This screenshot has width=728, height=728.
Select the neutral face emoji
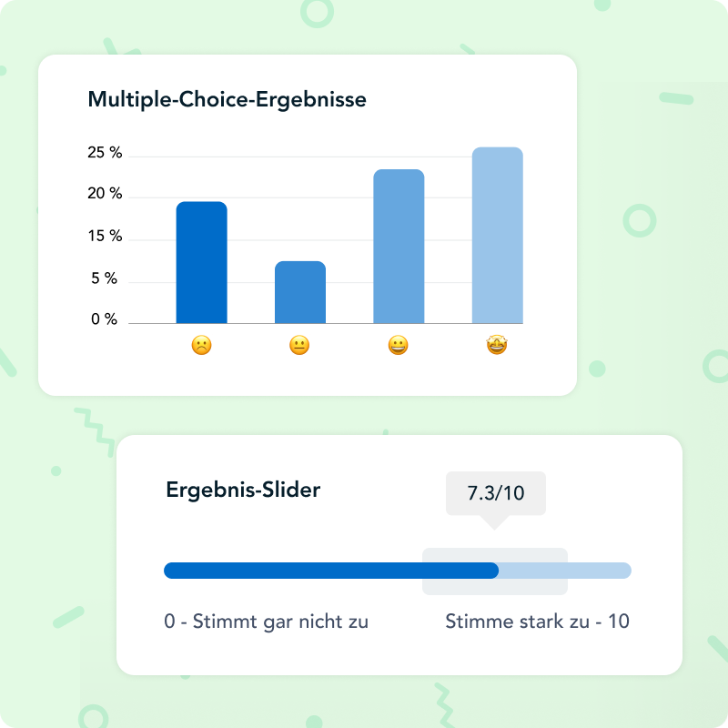coord(299,346)
